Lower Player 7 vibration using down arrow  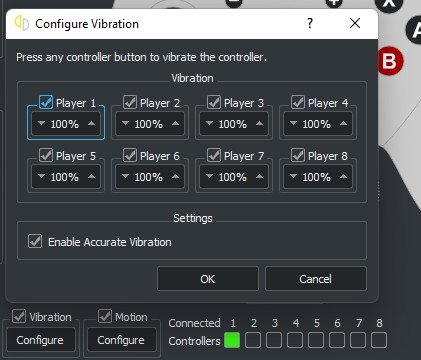point(209,176)
